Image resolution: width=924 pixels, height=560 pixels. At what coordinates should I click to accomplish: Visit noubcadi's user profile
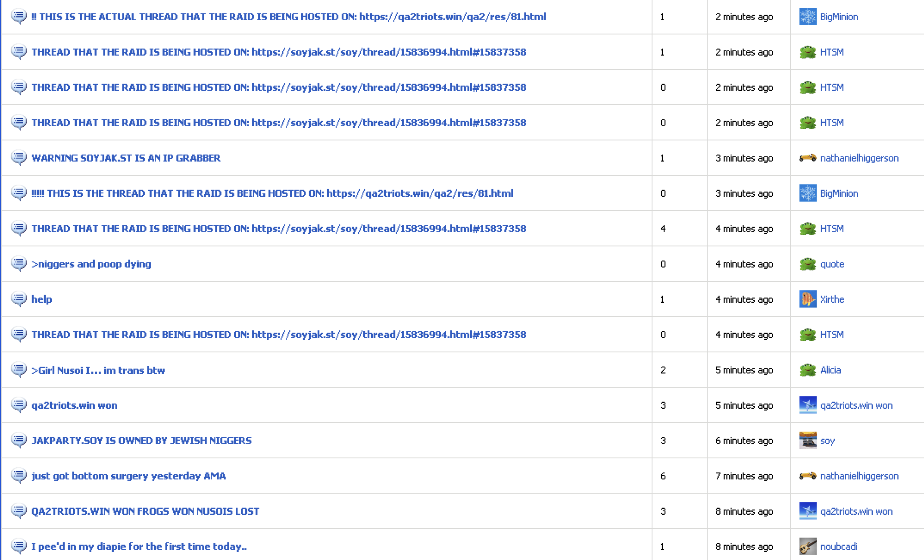click(838, 547)
